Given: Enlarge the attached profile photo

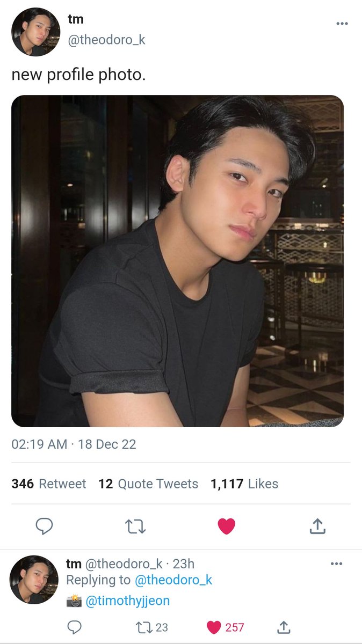Looking at the screenshot, I should point(177,261).
